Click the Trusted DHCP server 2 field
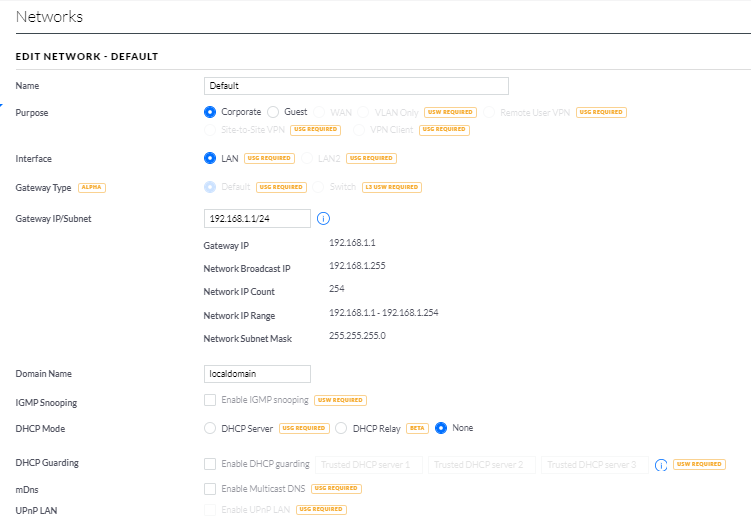751x526 pixels. pyautogui.click(x=482, y=465)
